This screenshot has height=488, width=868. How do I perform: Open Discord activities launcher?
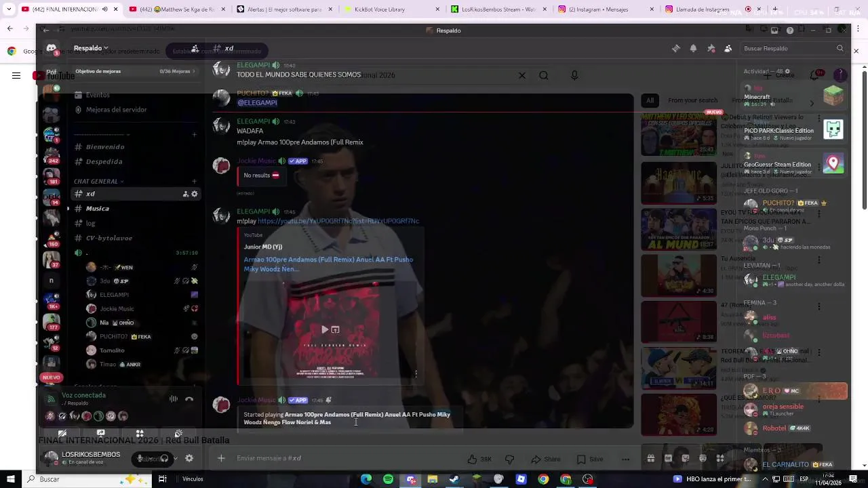click(x=140, y=433)
